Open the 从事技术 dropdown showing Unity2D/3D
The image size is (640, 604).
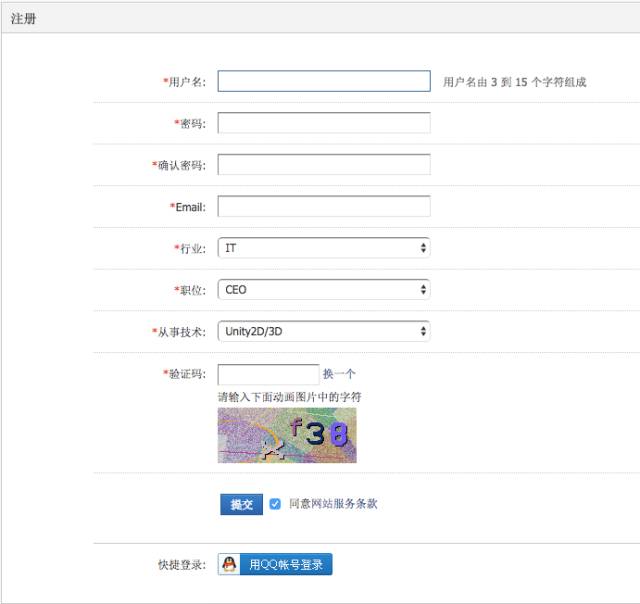pyautogui.click(x=323, y=331)
